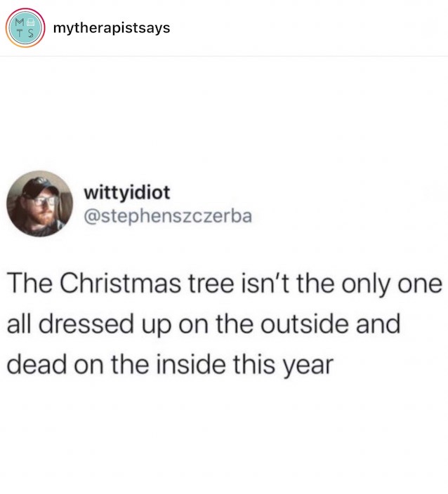448x494 pixels.
Task: Tap the tweet line starting 'The Christmas tree'
Action: point(224,283)
